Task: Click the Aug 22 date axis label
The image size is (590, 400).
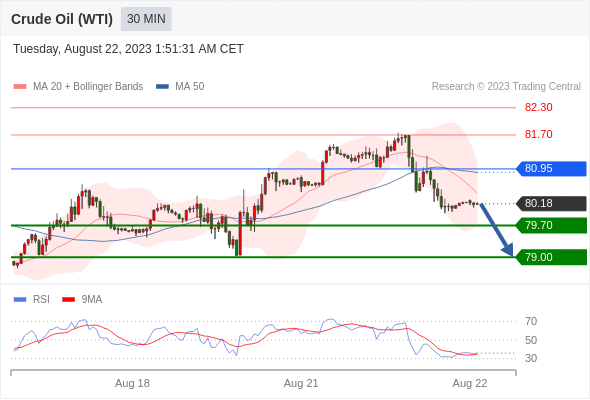Action: click(470, 383)
